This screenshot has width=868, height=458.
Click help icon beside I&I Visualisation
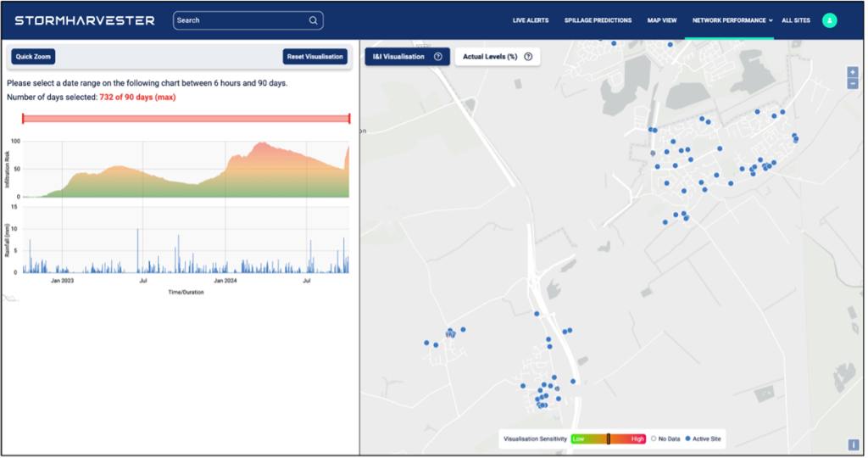[x=438, y=57]
